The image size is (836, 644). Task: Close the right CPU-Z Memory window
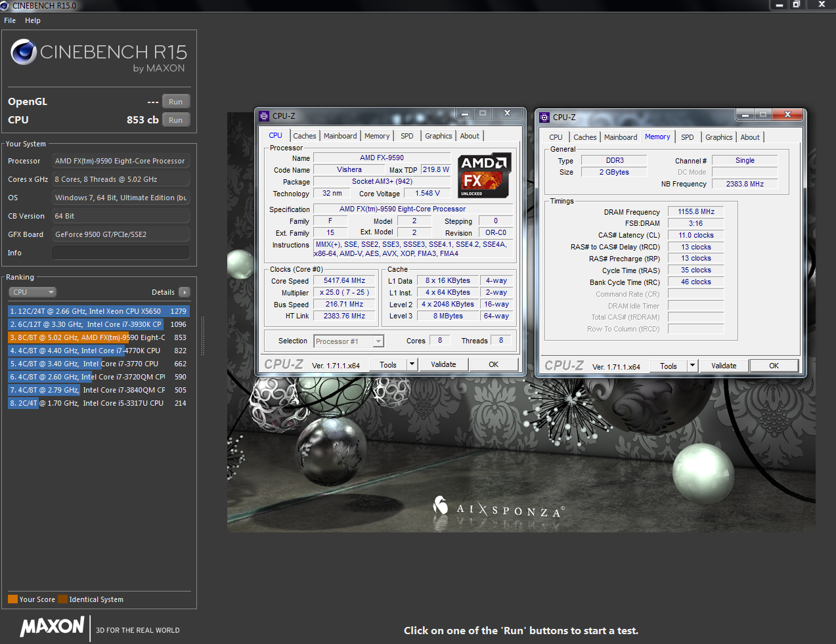tap(787, 114)
